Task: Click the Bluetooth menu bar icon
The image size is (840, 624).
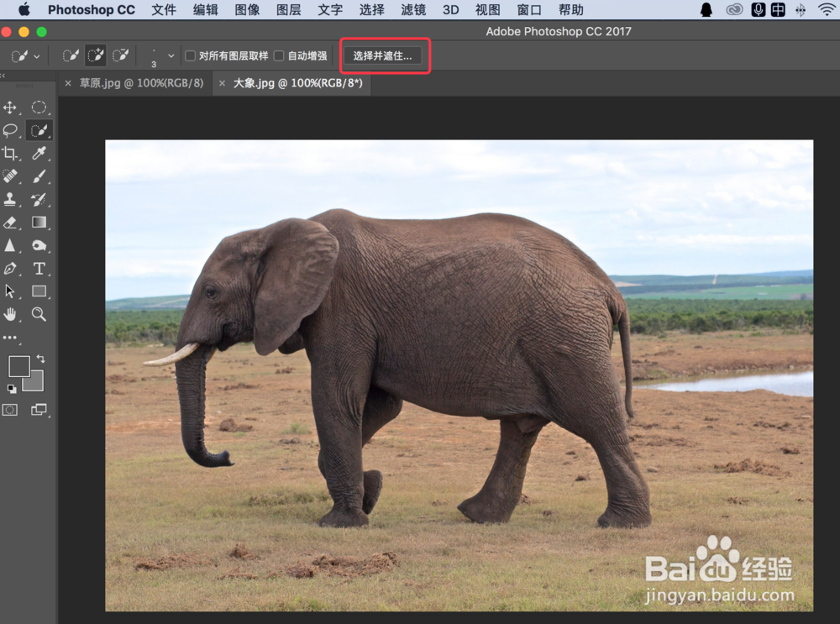Action: 801,9
